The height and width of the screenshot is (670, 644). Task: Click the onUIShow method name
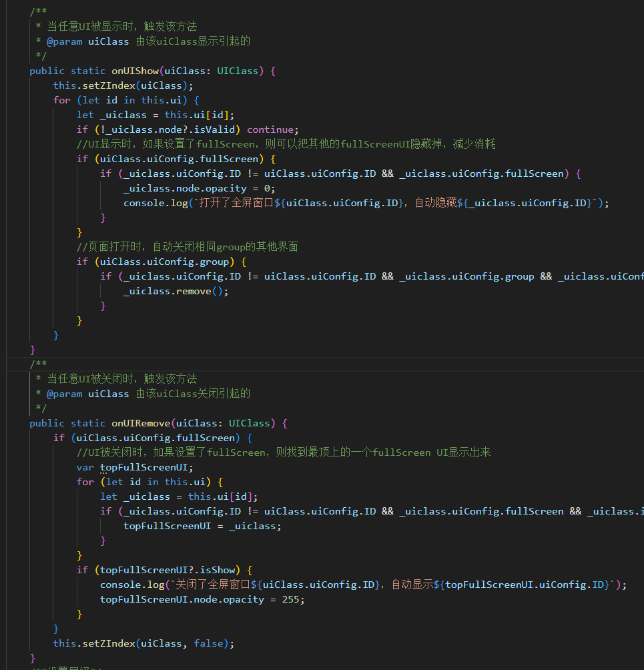(135, 71)
